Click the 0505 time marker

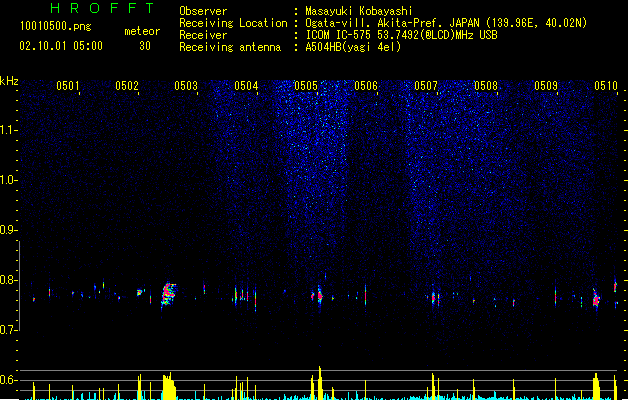pos(306,85)
